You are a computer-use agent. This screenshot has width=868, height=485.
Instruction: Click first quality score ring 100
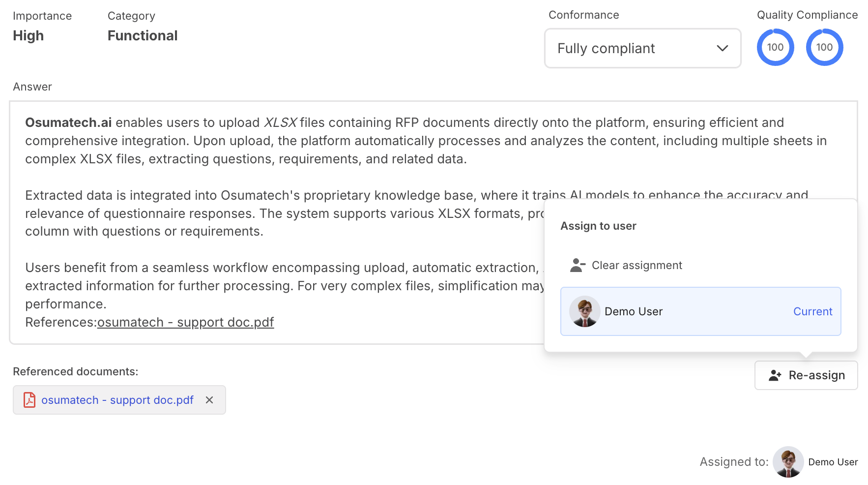pos(775,47)
